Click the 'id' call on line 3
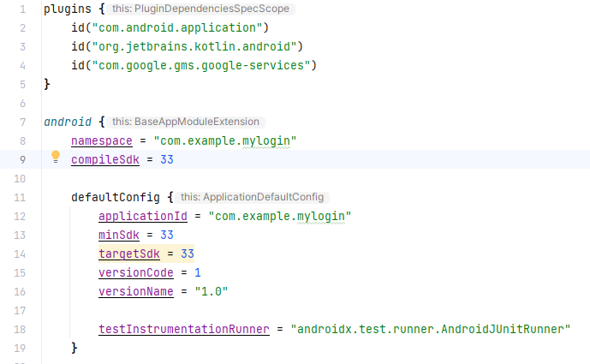Viewport: 590px width, 364px height. click(78, 46)
